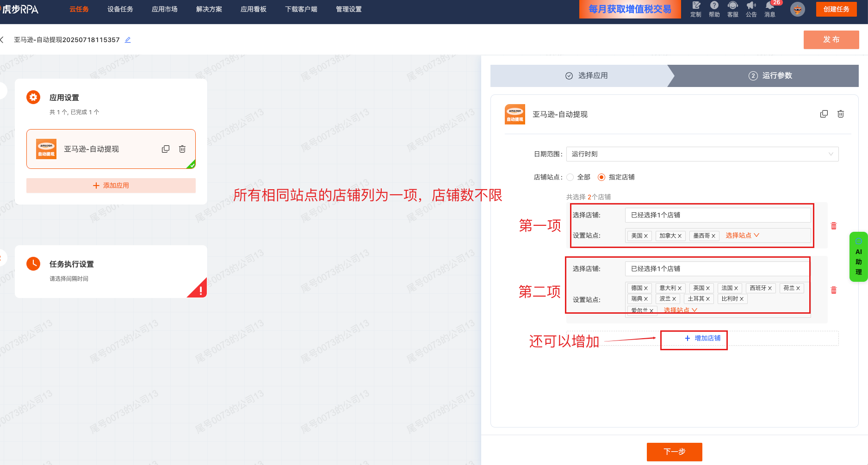Delete app via trash in right panel header
The image size is (868, 465).
(x=841, y=114)
